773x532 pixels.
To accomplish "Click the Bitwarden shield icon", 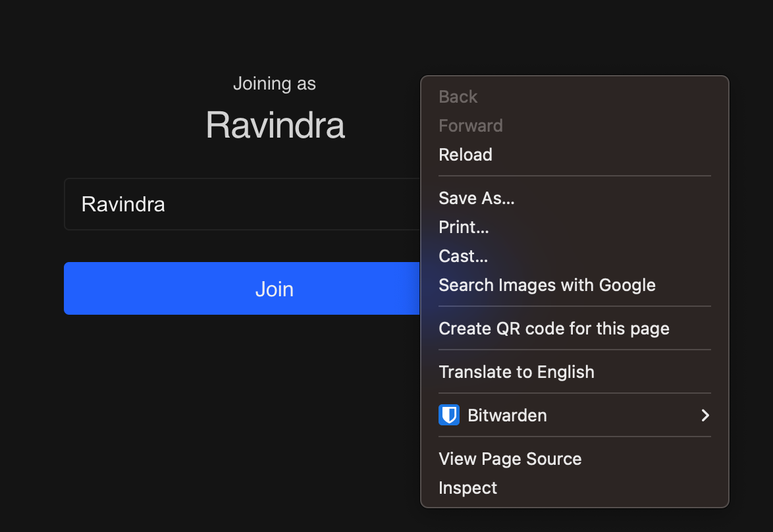I will pyautogui.click(x=448, y=415).
